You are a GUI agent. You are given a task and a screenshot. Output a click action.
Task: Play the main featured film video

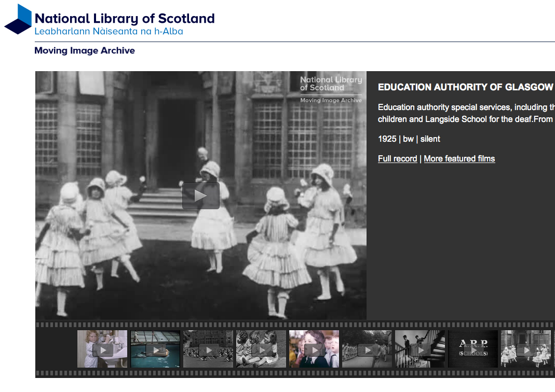(200, 196)
